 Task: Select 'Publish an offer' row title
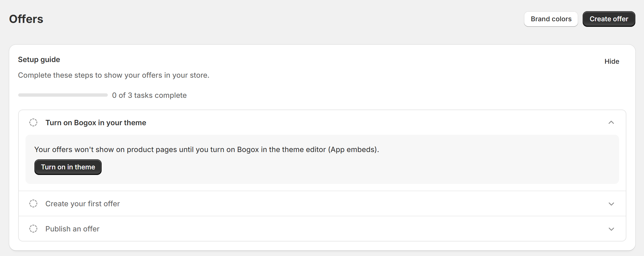(73, 229)
